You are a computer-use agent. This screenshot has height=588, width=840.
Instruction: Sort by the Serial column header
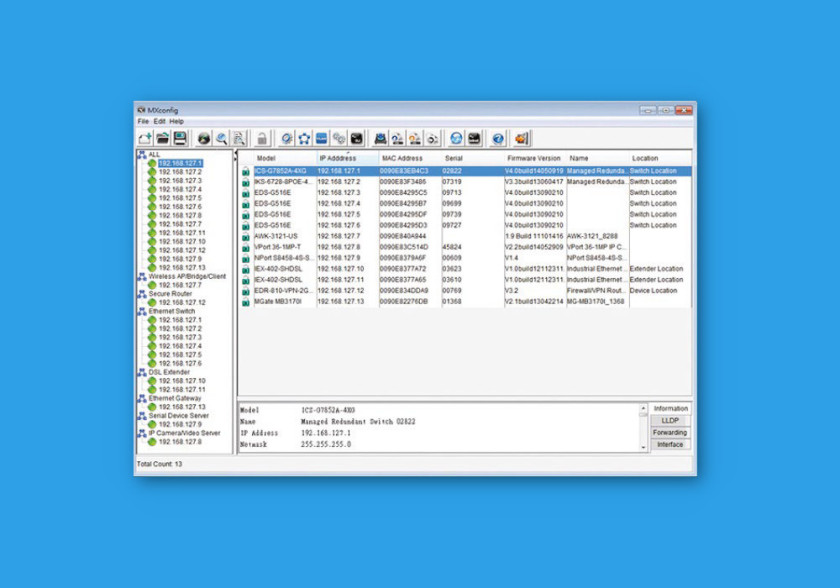[x=473, y=159]
